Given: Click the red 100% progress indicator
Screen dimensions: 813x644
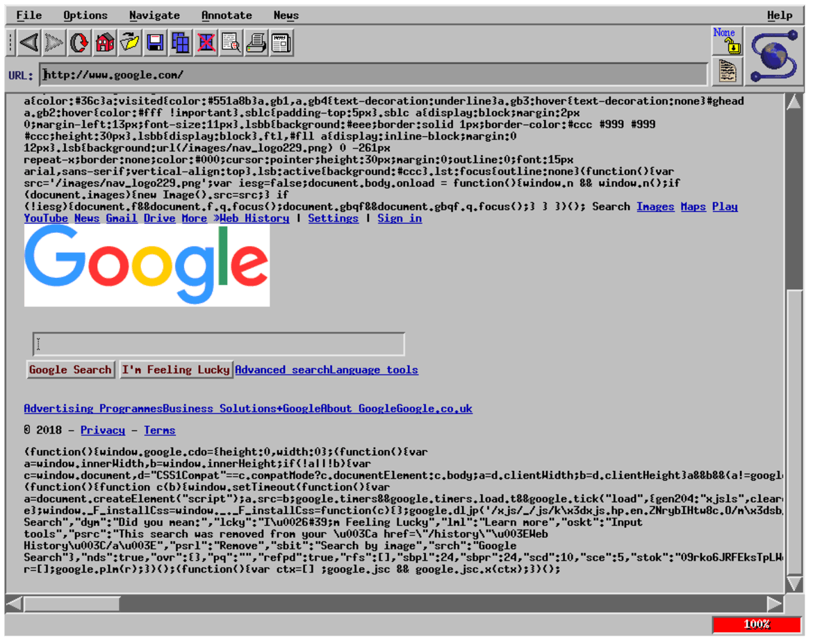Looking at the screenshot, I should point(757,625).
